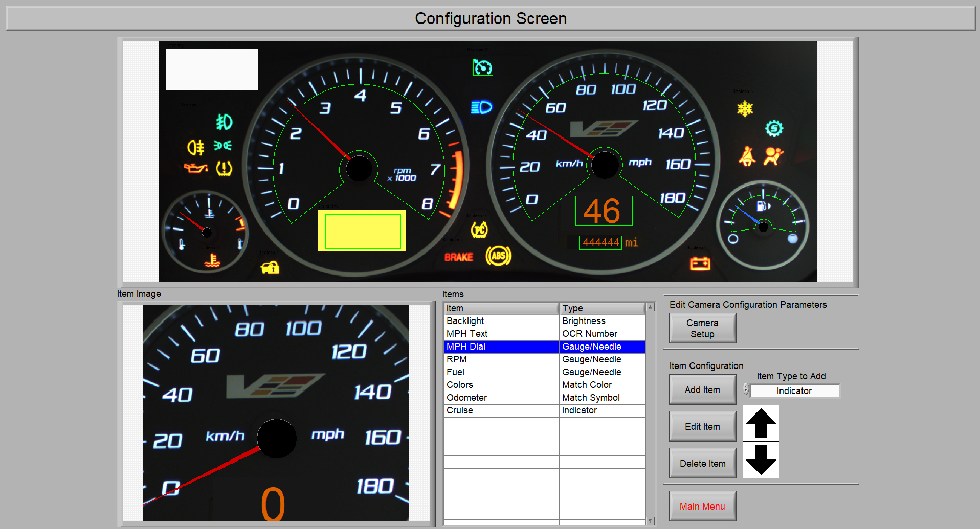Click the orange seatbelt warning icon
This screenshot has height=529, width=980.
747,156
